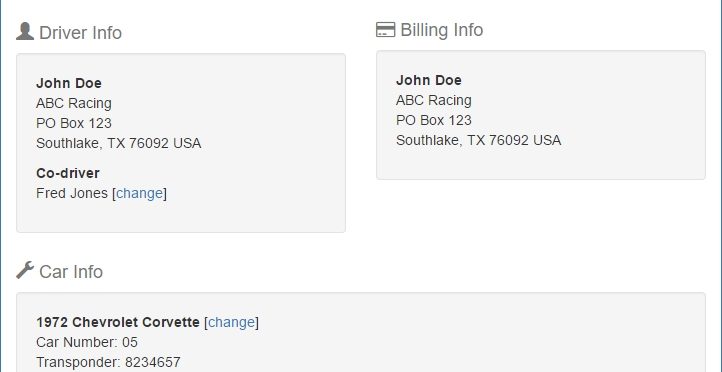Click the Car Info wrench icon
This screenshot has width=722, height=372.
click(25, 270)
